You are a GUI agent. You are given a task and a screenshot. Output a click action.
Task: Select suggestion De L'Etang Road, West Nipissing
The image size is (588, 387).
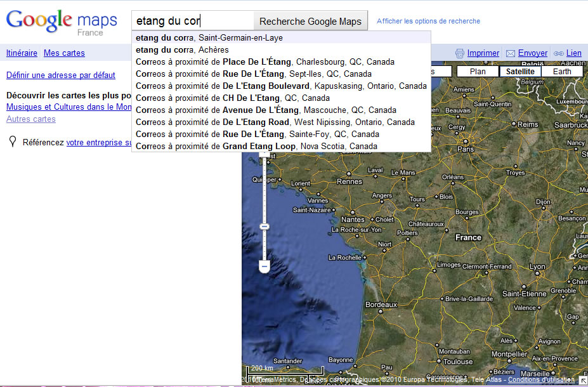[x=281, y=122]
